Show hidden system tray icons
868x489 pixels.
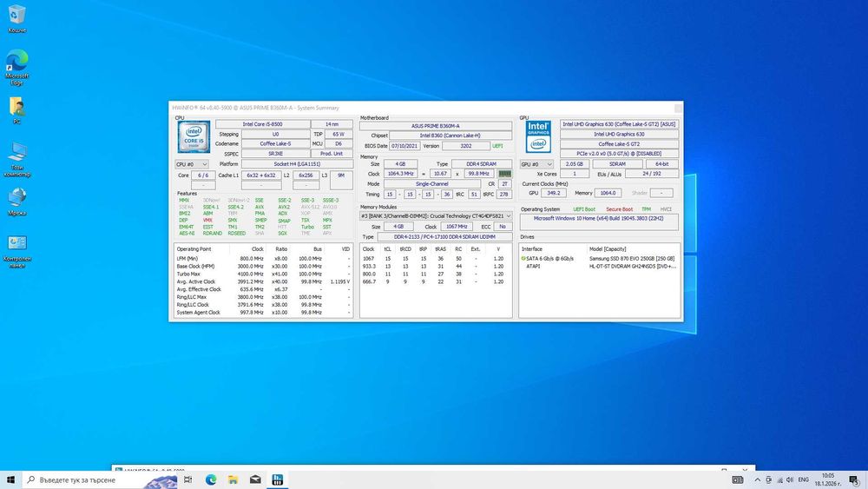pyautogui.click(x=757, y=479)
